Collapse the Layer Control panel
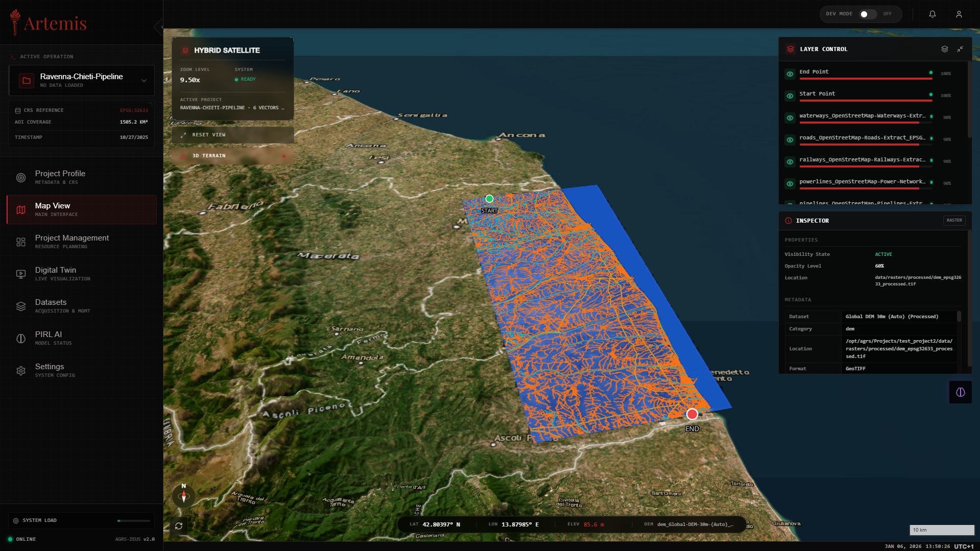This screenshot has width=980, height=551. pos(961,49)
